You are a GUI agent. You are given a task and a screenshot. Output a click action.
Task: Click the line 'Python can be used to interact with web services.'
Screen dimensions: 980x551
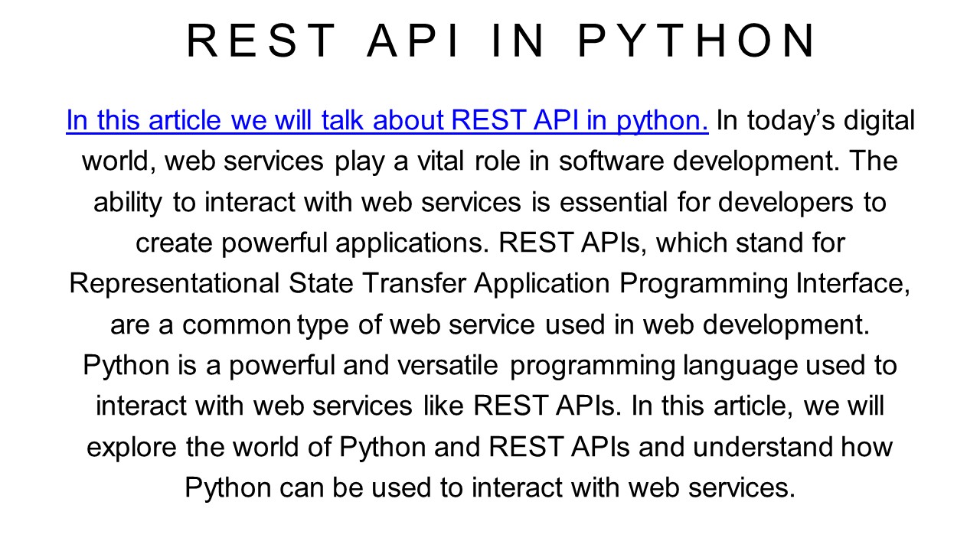pos(490,487)
